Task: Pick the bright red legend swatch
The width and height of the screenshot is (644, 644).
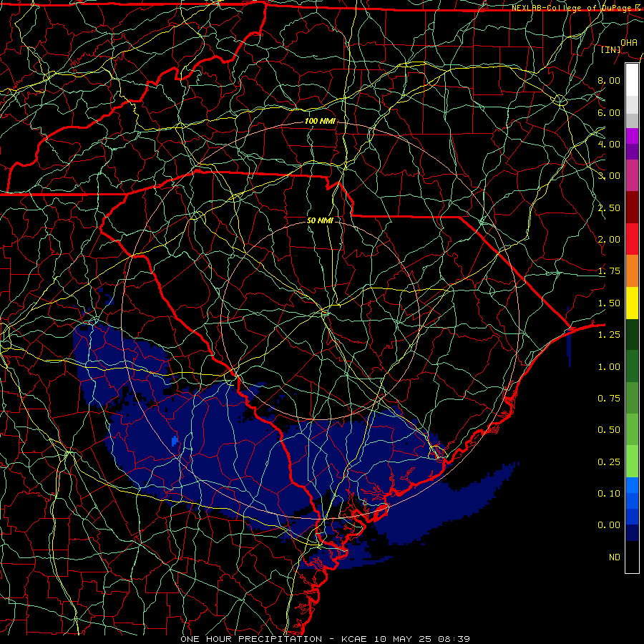Action: tap(632, 239)
